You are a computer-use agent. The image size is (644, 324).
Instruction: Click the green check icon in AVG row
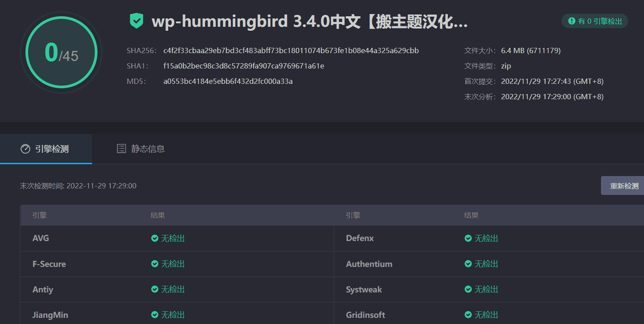tap(155, 238)
